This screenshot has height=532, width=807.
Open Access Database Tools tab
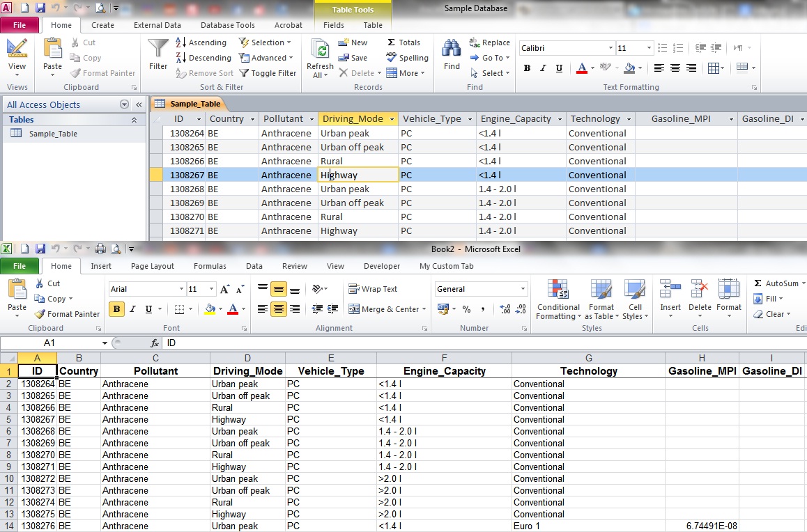[227, 24]
